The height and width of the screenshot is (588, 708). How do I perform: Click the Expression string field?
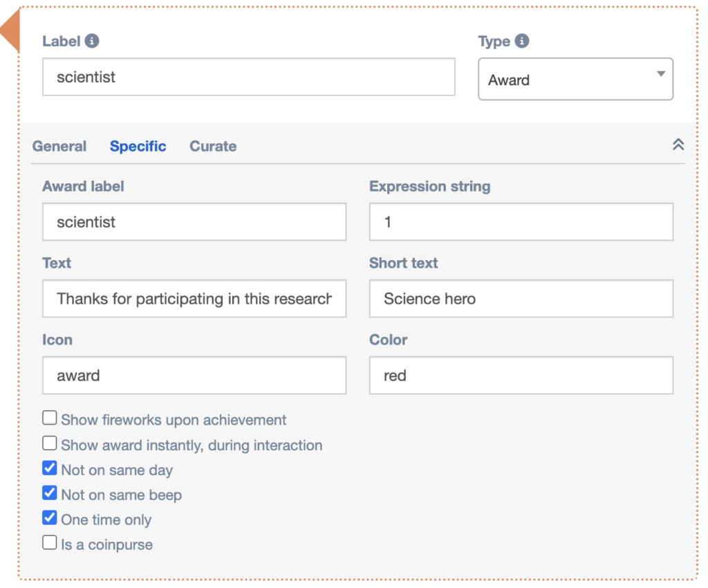pos(521,222)
